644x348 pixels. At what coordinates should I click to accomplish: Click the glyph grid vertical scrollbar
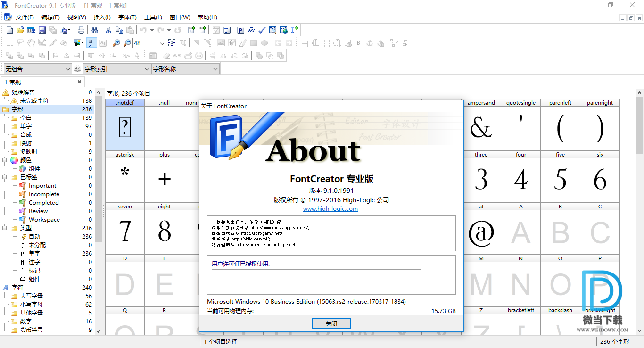pyautogui.click(x=640, y=212)
